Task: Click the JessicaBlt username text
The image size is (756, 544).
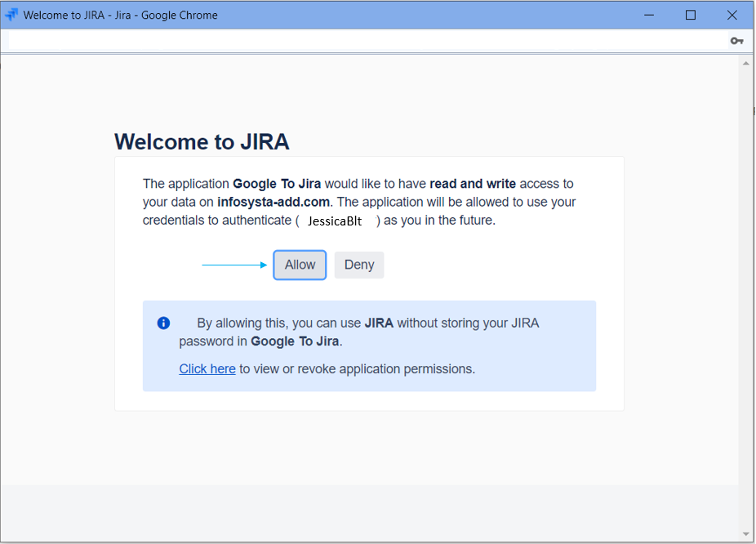Action: coord(335,221)
